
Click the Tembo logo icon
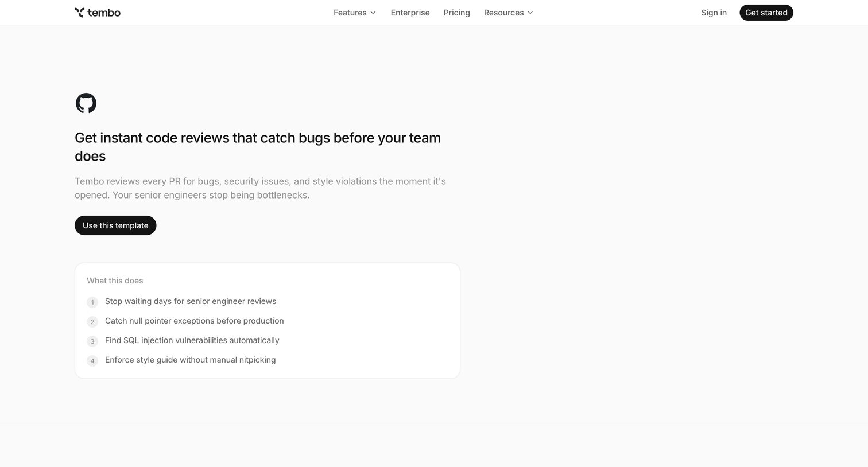(x=79, y=13)
